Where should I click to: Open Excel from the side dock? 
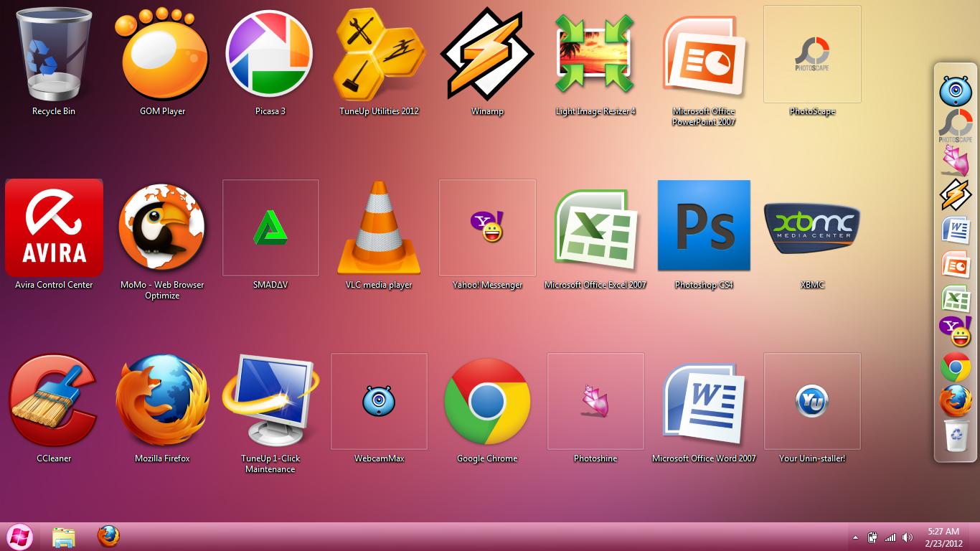(x=955, y=298)
